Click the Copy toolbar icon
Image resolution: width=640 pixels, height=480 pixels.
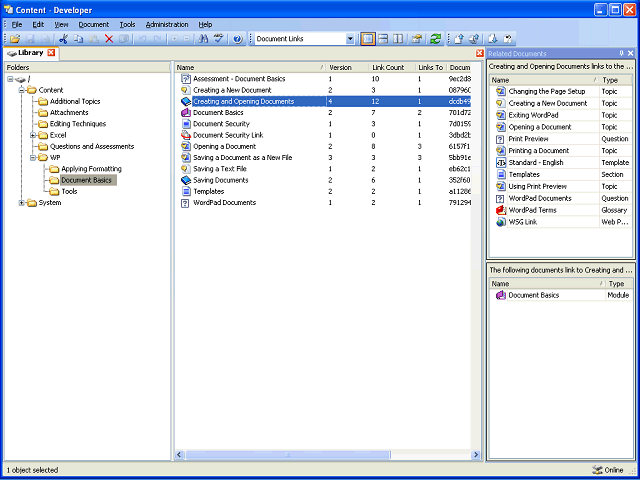pos(78,39)
